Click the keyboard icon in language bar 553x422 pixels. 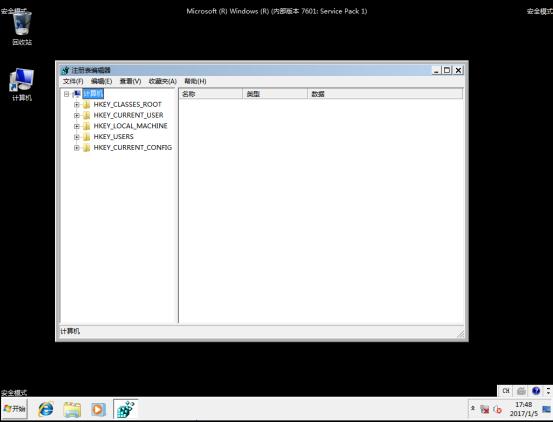[x=521, y=391]
